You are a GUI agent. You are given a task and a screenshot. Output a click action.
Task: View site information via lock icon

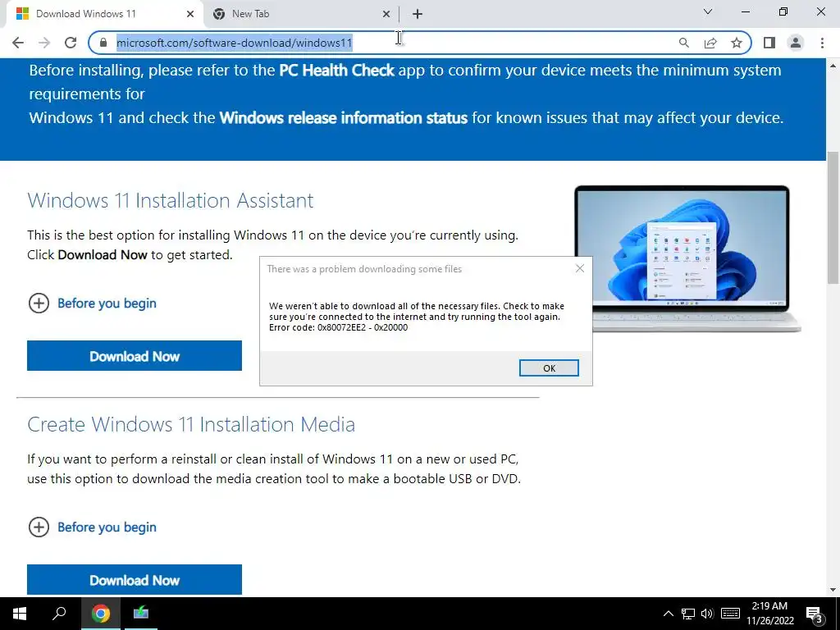point(103,43)
